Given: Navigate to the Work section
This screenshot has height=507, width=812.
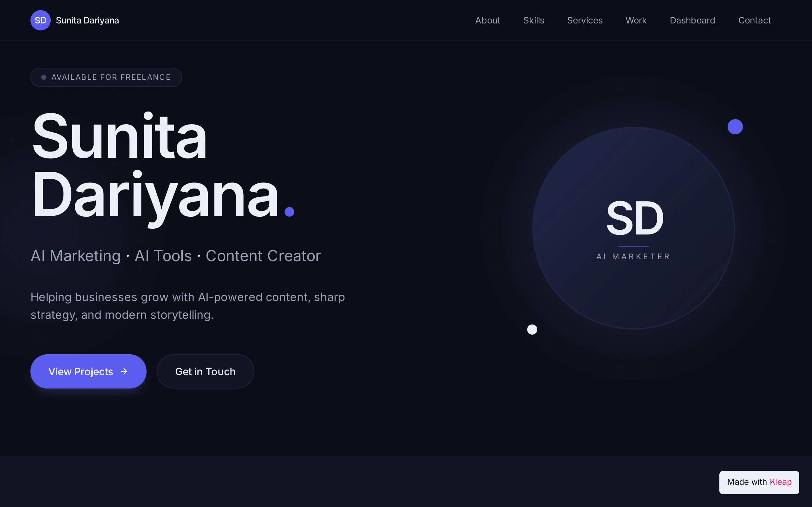Looking at the screenshot, I should pos(636,21).
